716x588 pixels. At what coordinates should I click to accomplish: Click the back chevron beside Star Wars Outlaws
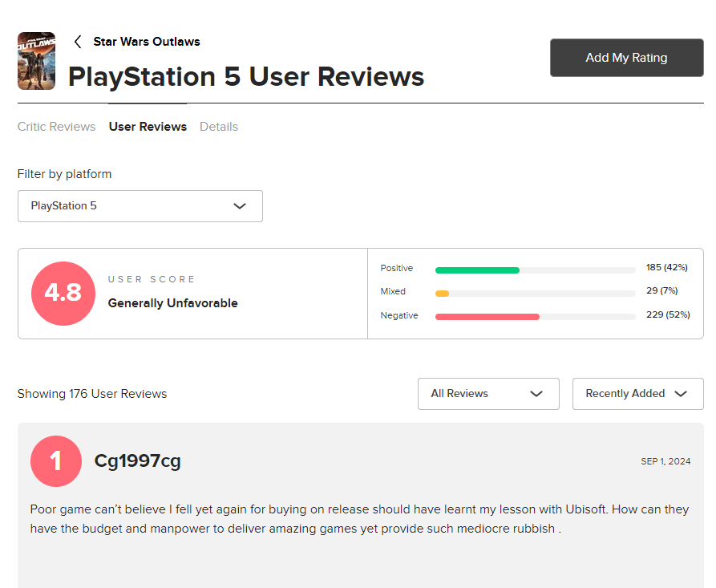coord(78,42)
